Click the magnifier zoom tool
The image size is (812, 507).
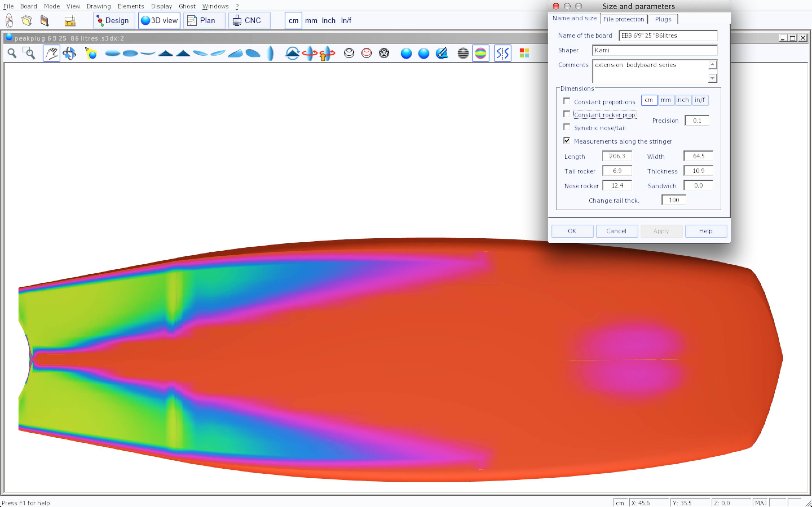click(12, 53)
